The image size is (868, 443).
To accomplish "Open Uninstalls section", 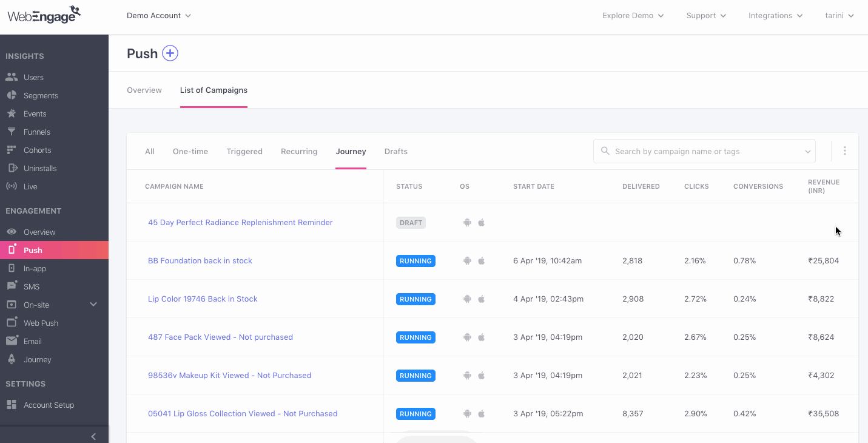I will 40,168.
